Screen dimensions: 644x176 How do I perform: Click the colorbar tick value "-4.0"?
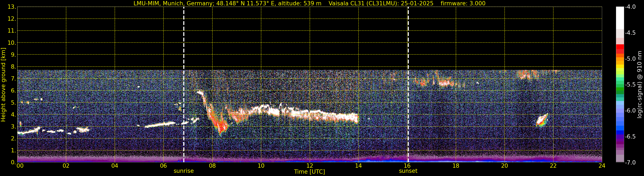(630, 7)
